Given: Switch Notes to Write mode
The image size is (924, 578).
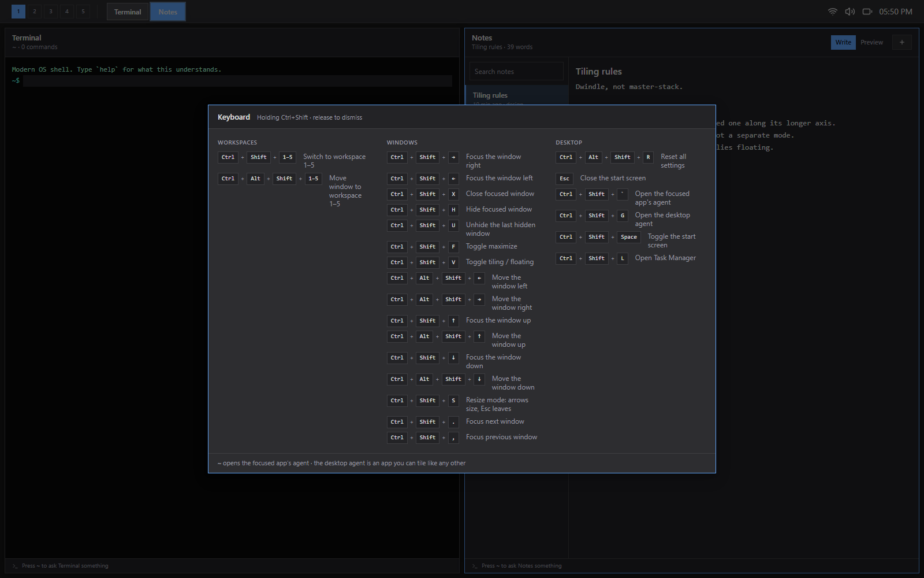Looking at the screenshot, I should (x=843, y=42).
